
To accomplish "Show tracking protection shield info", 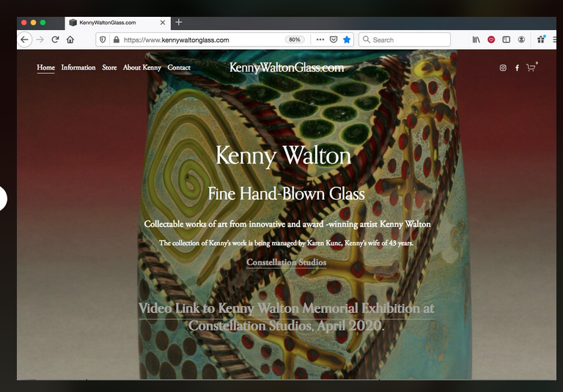I will click(x=103, y=40).
